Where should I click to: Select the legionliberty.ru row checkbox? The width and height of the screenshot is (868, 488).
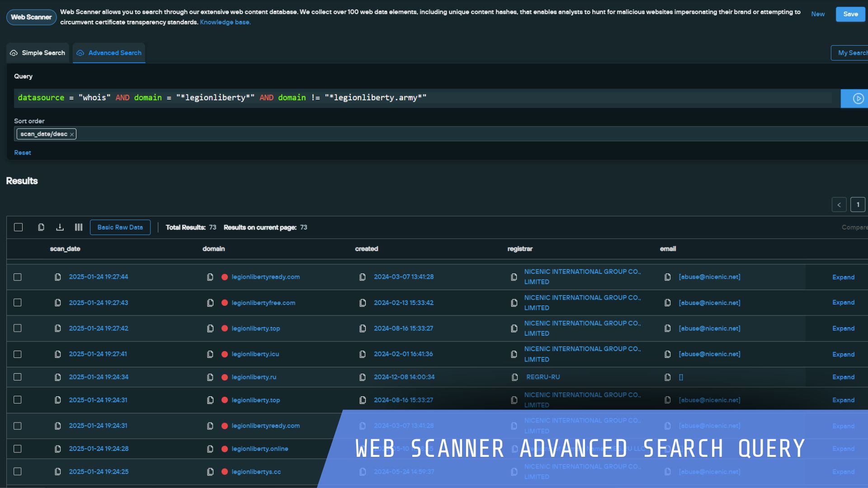point(18,377)
